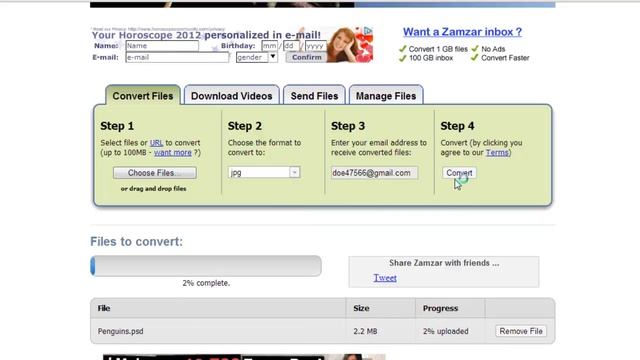Open the gender dropdown in the ad

(257, 57)
